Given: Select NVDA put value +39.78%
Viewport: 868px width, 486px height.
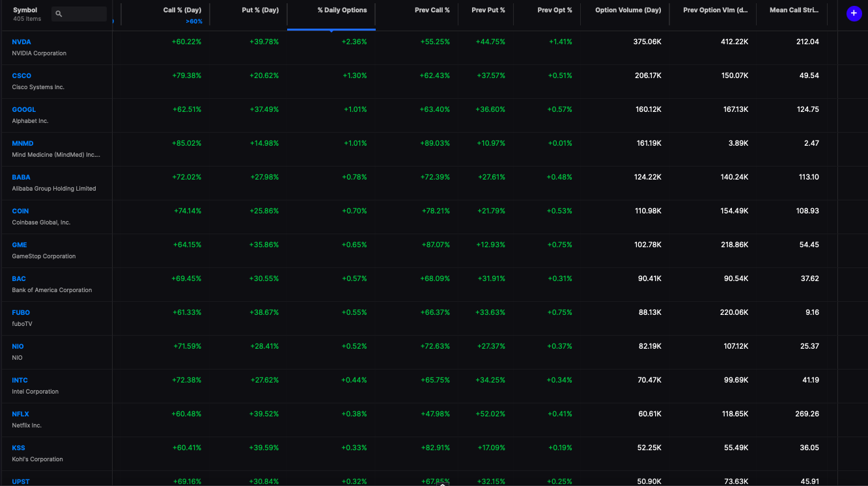Looking at the screenshot, I should point(264,42).
